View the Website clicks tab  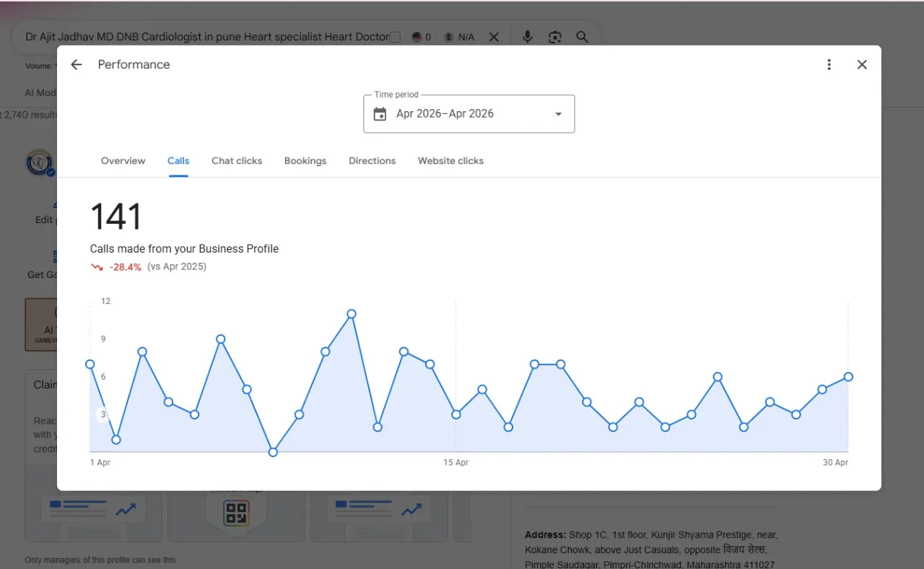(450, 161)
